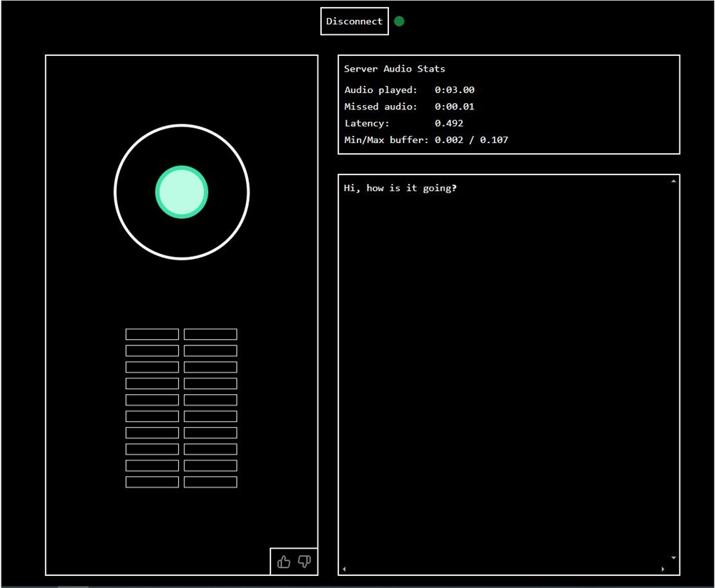
Task: Click the Server Audio Stats heading
Action: point(395,69)
